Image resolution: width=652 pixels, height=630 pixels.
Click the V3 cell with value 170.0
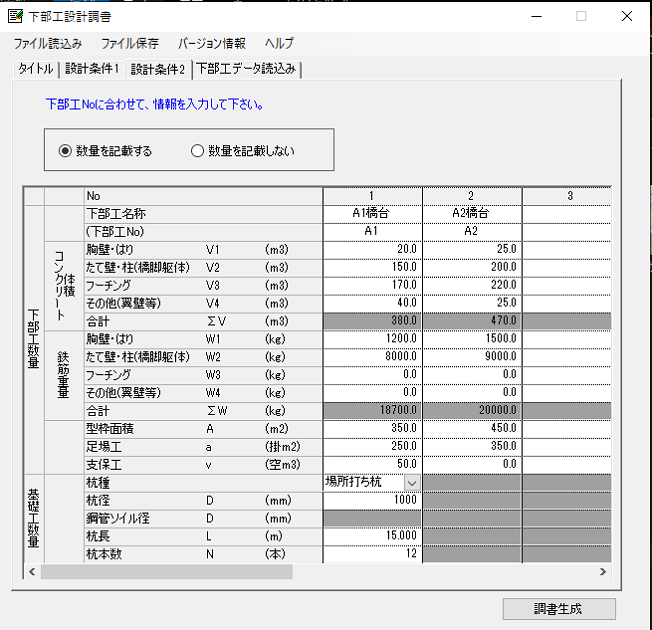point(373,285)
